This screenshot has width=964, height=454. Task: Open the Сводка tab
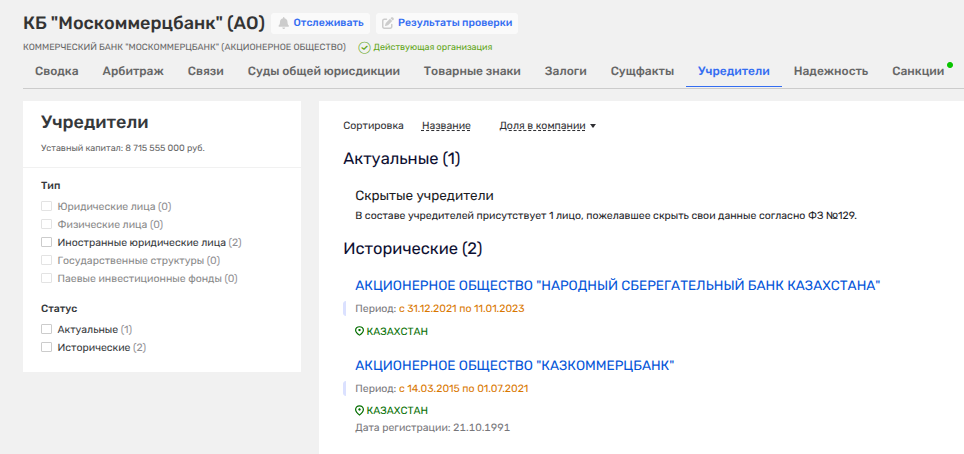click(57, 71)
